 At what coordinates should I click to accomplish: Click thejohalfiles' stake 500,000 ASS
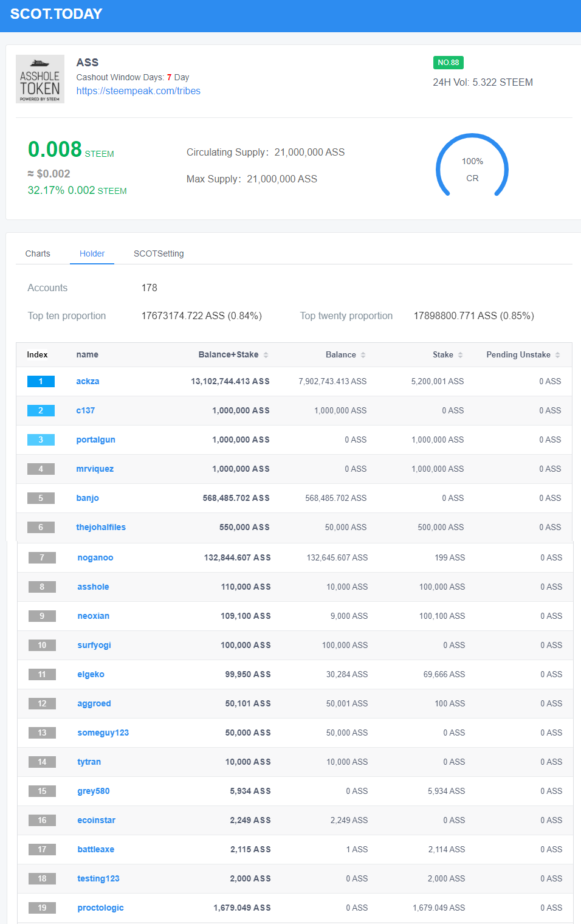[441, 527]
